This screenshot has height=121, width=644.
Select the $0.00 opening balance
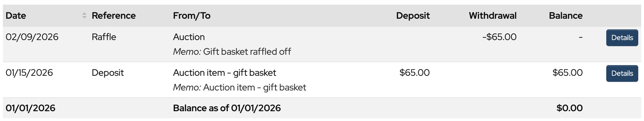click(x=569, y=108)
